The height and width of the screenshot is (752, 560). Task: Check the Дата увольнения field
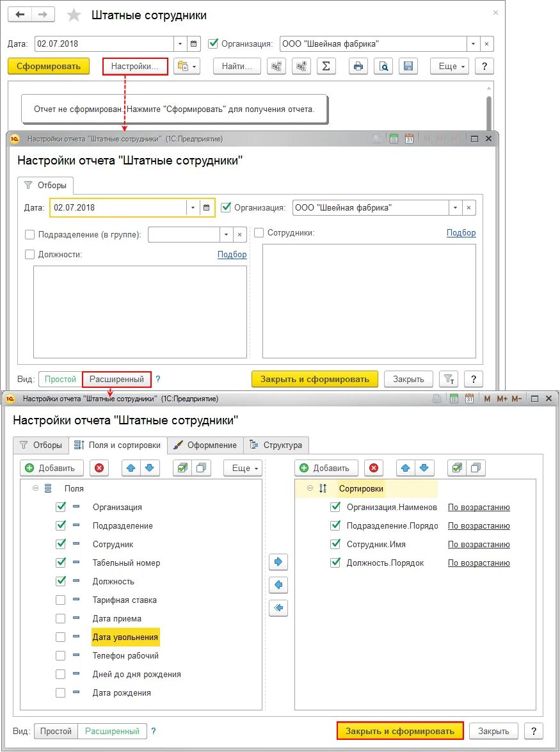click(60, 637)
